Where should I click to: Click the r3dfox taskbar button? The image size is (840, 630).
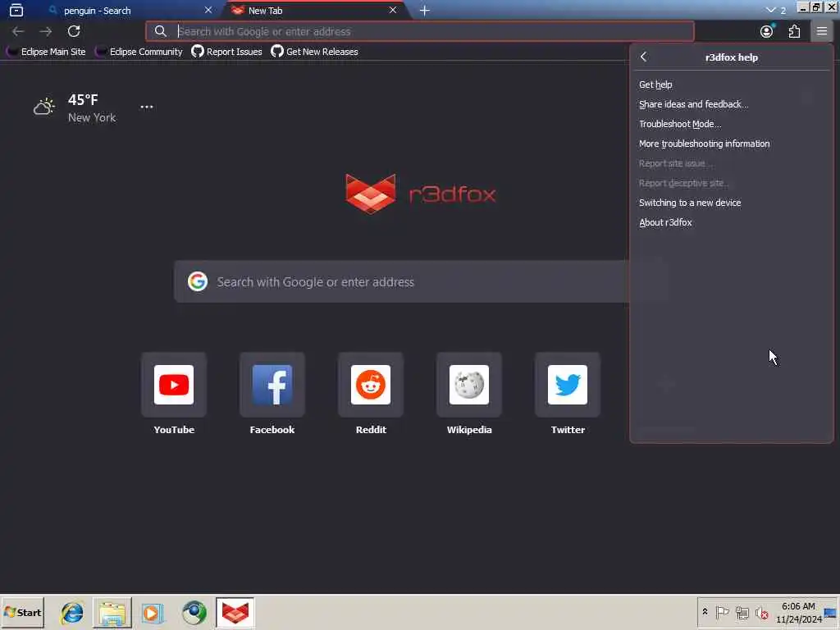[x=235, y=612]
